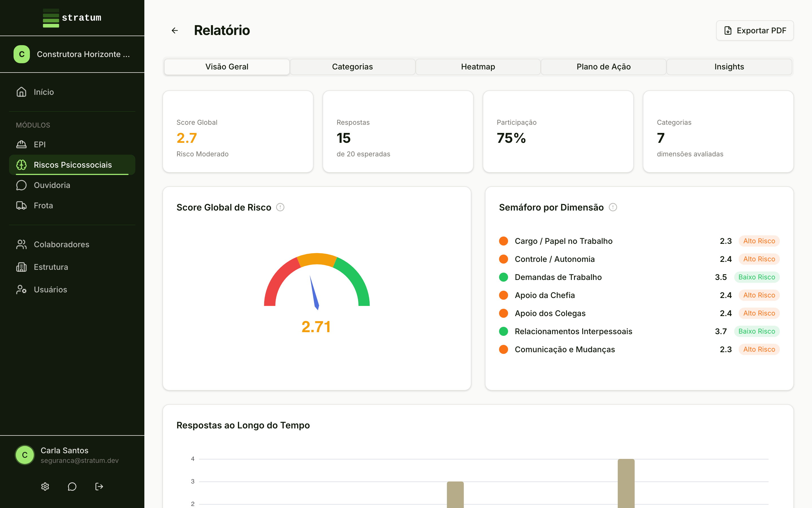Image resolution: width=812 pixels, height=508 pixels.
Task: Click the 3.7 score for Relacionamentos Interpessoais
Action: point(721,331)
